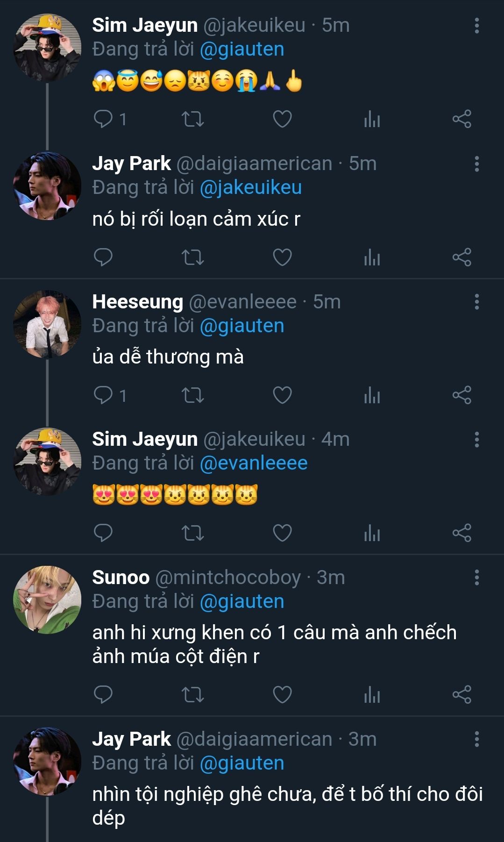Like Sunoo's tweet about 'múa cột điện'

click(x=282, y=695)
